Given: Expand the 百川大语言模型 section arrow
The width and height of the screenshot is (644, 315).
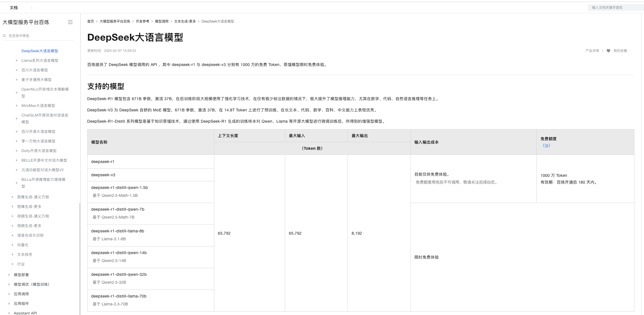Looking at the screenshot, I should (17, 70).
